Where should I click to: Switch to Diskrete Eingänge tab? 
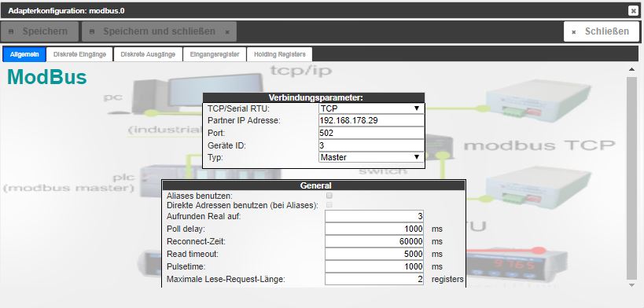[x=79, y=54]
